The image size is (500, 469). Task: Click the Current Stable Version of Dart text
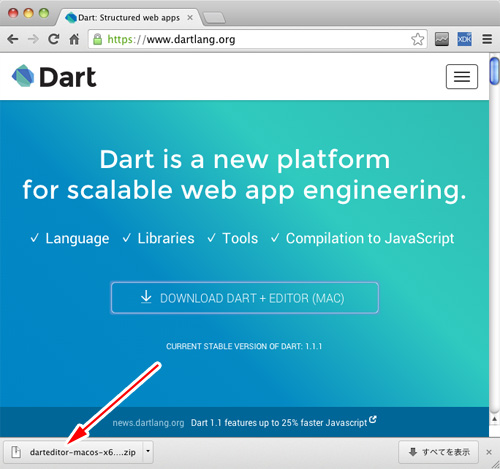point(244,346)
